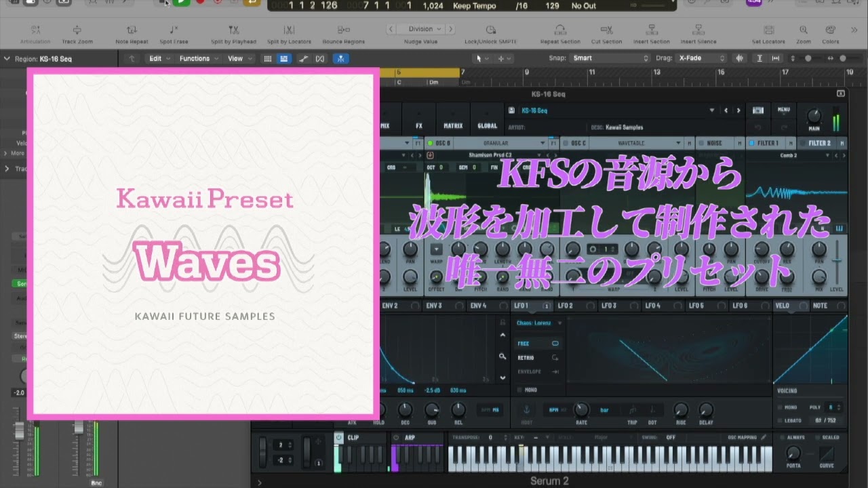Adjust the PORTA knob
The height and width of the screenshot is (488, 868).
(793, 453)
